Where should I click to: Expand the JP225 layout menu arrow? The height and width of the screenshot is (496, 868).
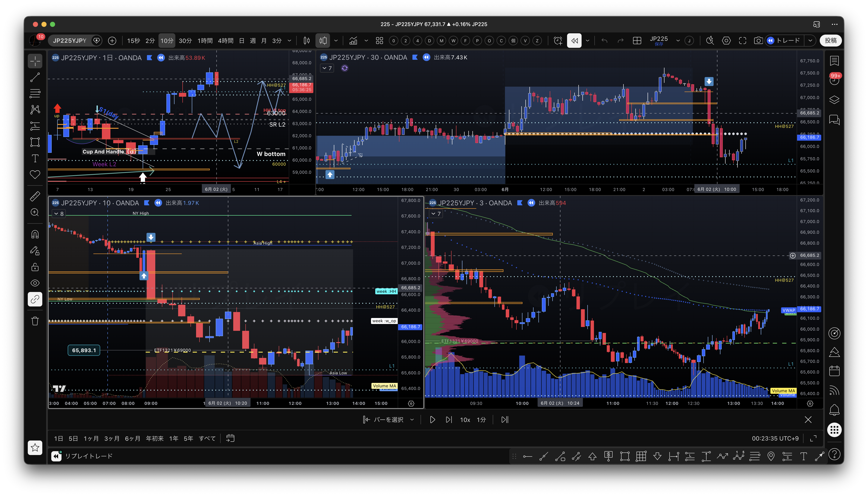[678, 41]
